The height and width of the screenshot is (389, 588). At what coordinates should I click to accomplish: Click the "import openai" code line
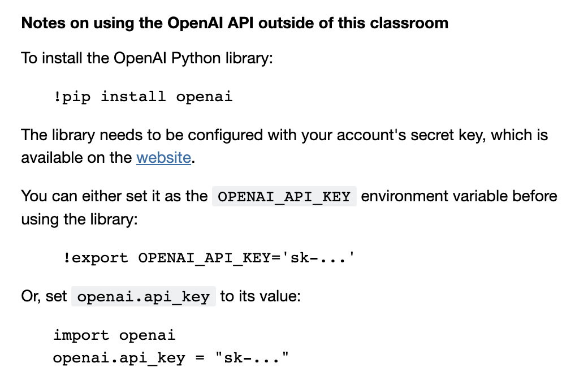tap(114, 335)
